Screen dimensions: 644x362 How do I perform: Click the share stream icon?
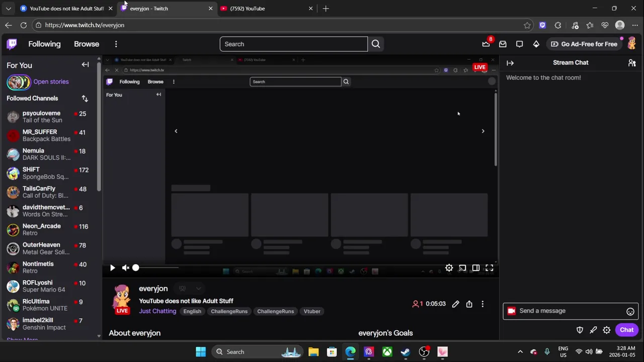[469, 304]
